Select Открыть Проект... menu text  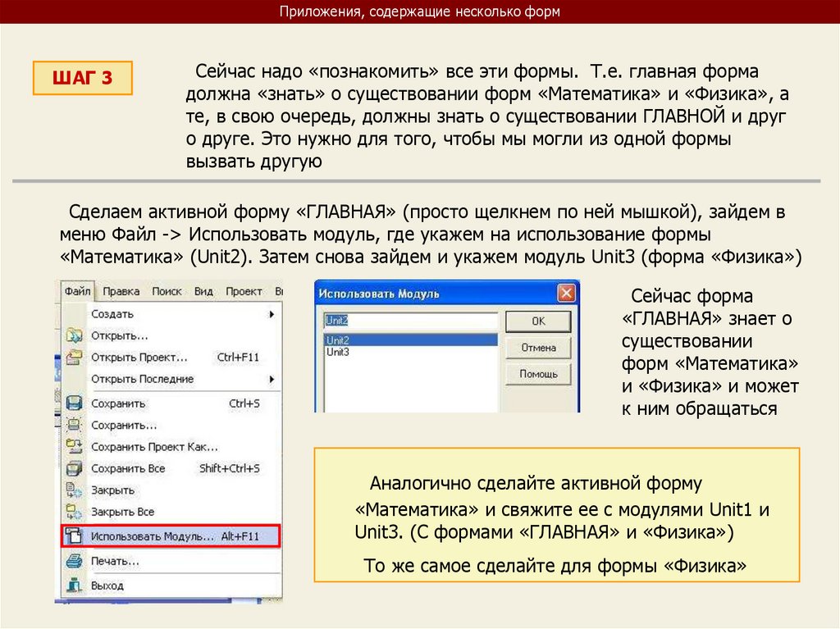pos(139,358)
